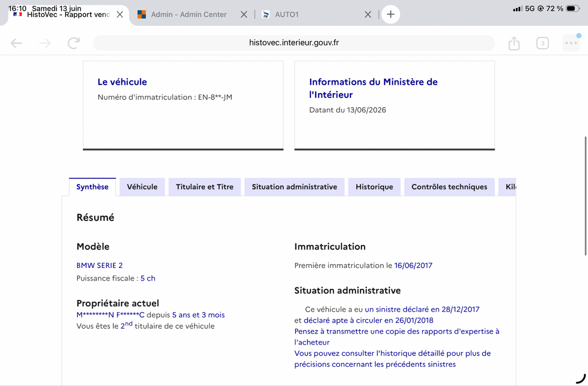The height and width of the screenshot is (386, 588).
Task: Go back with the browser back arrow
Action: click(x=16, y=44)
